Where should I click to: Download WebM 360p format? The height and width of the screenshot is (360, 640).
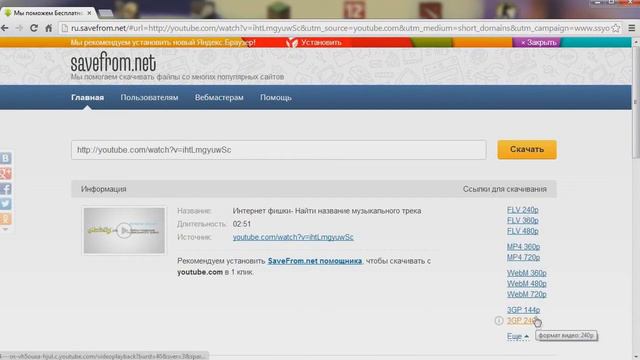pos(527,273)
